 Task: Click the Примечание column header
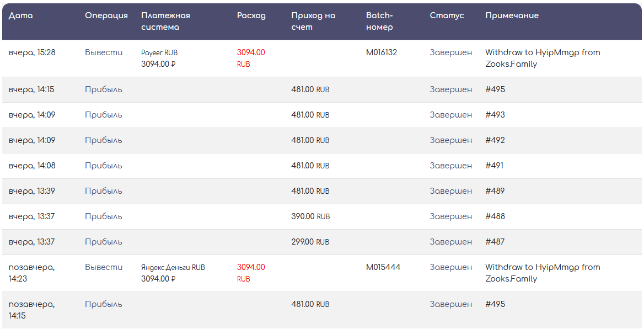(512, 15)
